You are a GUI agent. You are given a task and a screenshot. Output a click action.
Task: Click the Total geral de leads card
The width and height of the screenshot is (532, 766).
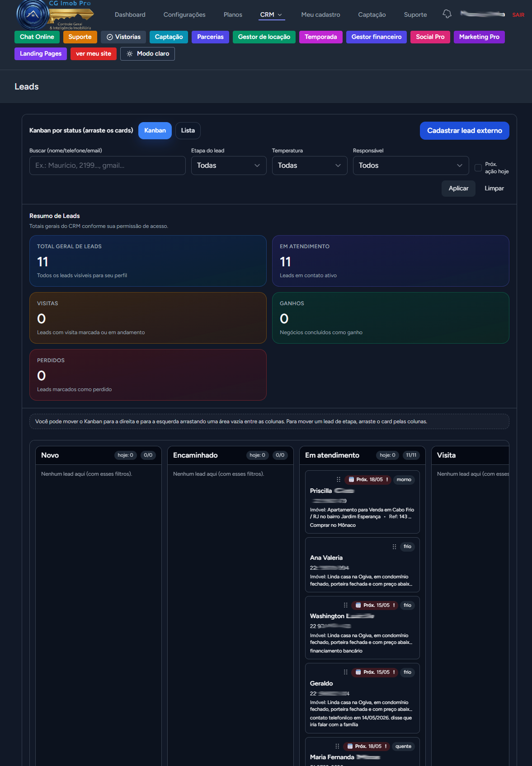[x=148, y=261]
